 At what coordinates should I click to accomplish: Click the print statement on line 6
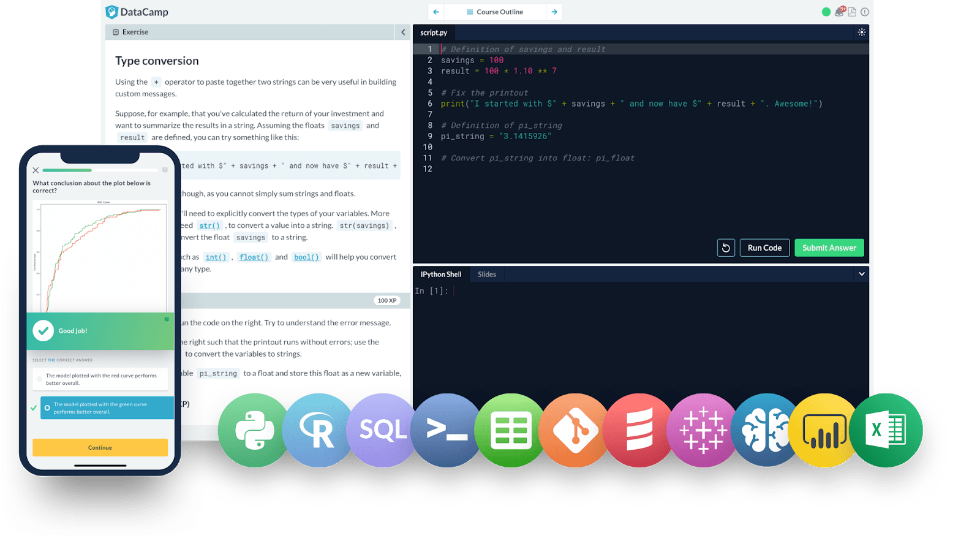point(631,104)
